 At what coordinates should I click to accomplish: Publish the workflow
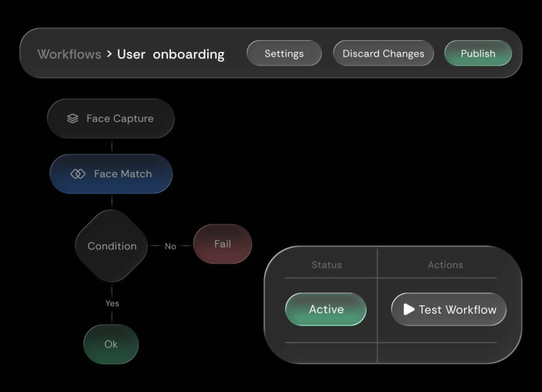[x=478, y=53]
